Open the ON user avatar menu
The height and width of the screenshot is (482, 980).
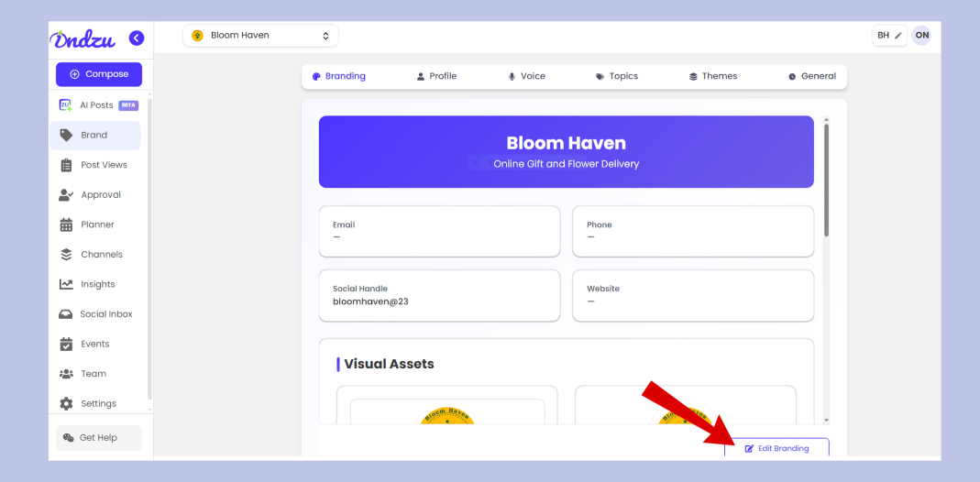pyautogui.click(x=921, y=36)
